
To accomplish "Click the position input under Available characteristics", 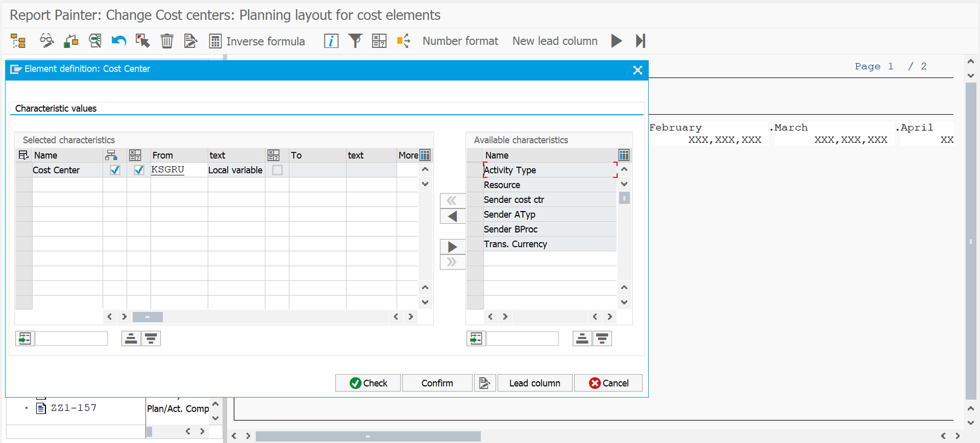I will (523, 339).
